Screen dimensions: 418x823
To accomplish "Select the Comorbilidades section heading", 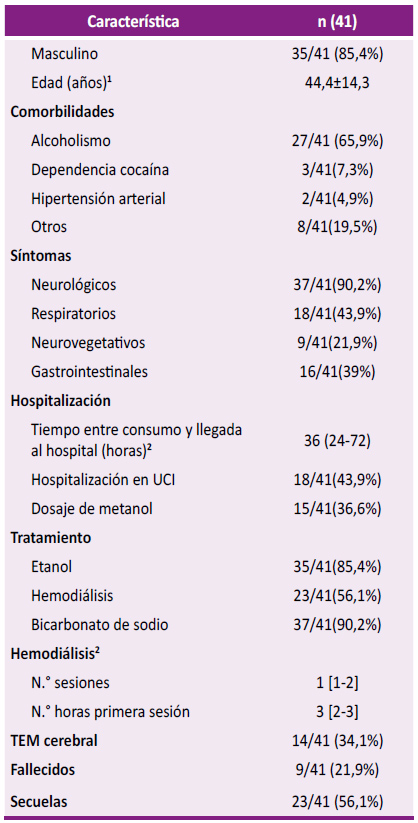I will tap(63, 112).
